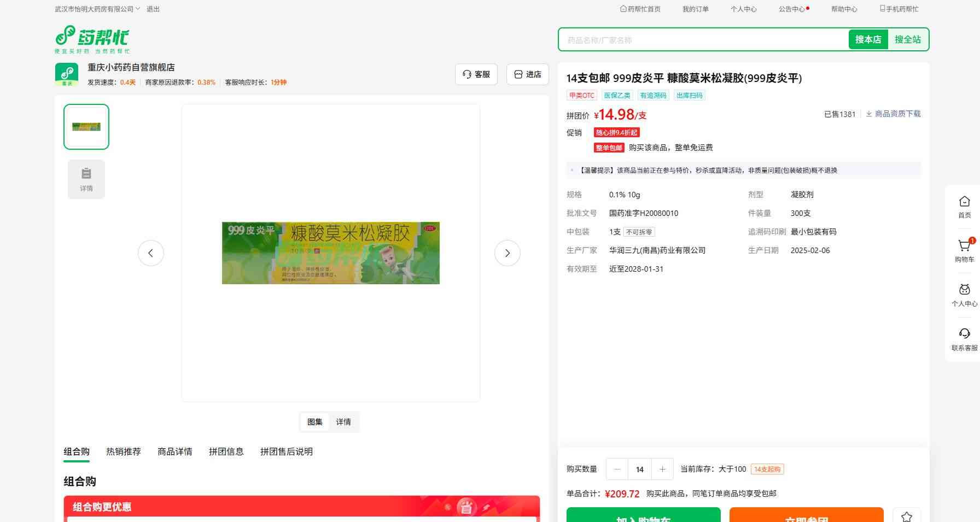This screenshot has width=980, height=522.
Task: Open the 商品详情 tab
Action: pos(175,451)
